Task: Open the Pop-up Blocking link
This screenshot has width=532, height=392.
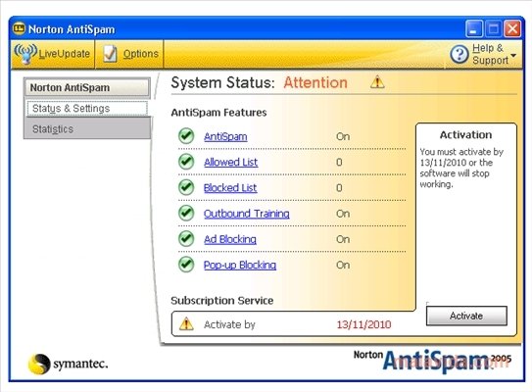Action: point(240,265)
